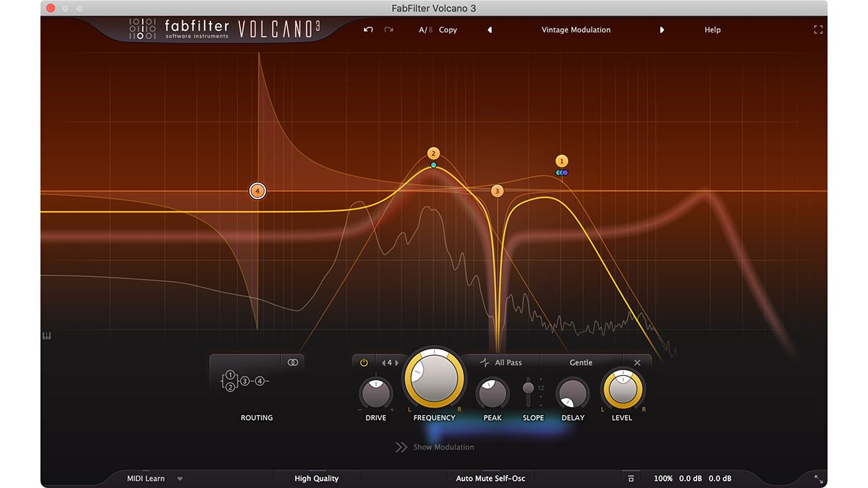Switch to next preset arrow
The width and height of the screenshot is (868, 488).
tap(662, 30)
